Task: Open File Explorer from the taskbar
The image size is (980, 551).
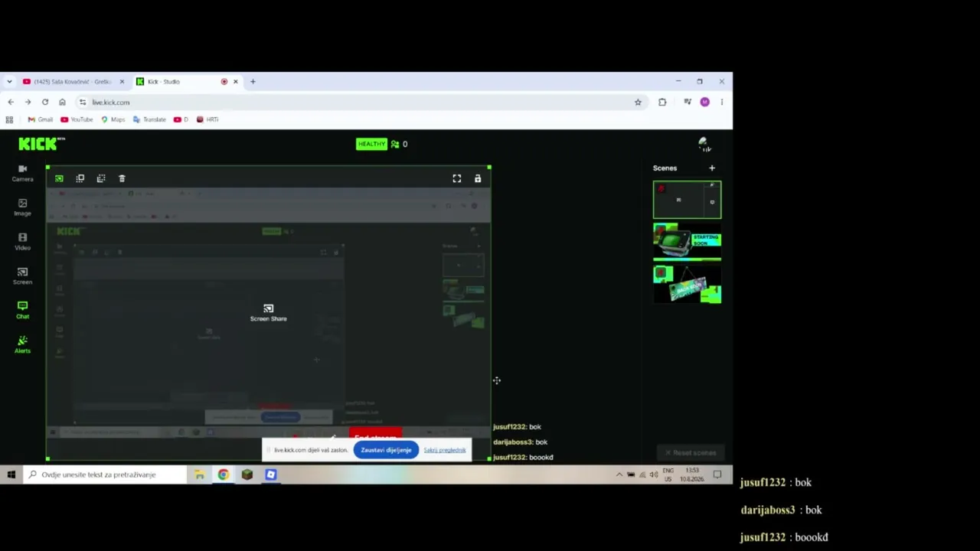Action: click(x=200, y=474)
